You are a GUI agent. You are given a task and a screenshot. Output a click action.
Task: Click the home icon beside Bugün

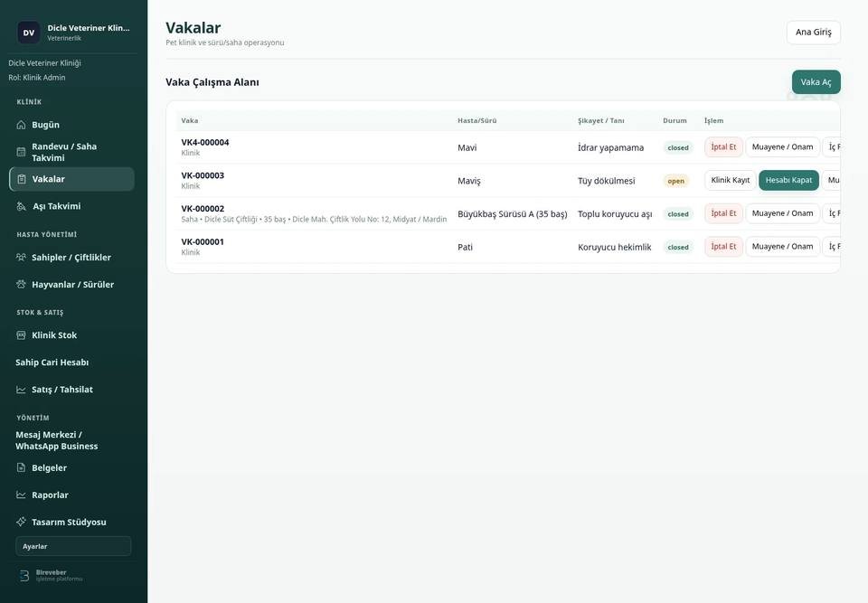point(21,125)
